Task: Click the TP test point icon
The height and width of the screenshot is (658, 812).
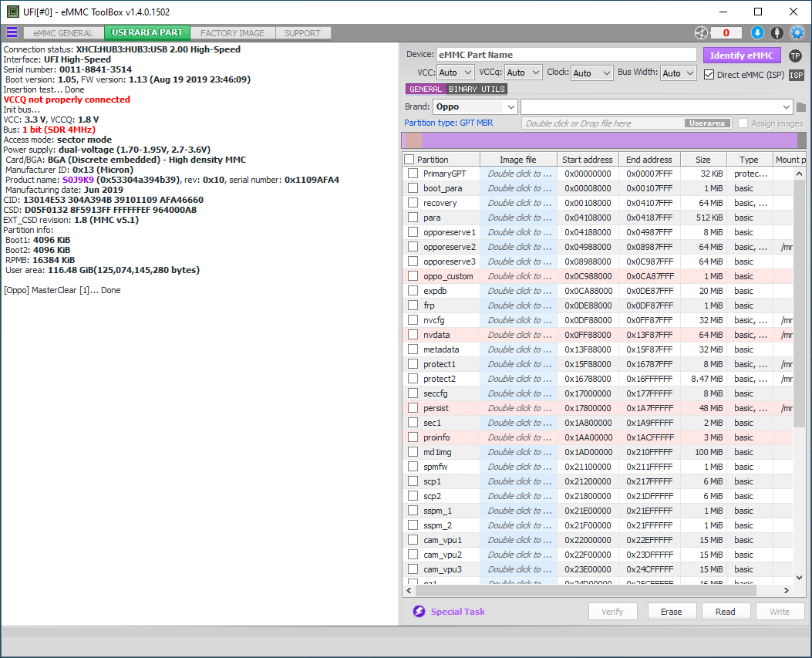Action: [x=795, y=56]
